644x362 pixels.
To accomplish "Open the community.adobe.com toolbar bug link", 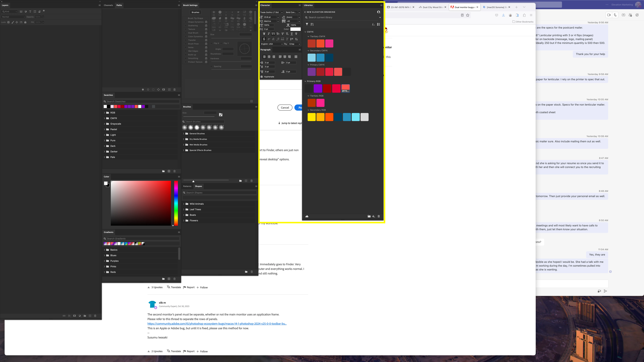I will pos(217,324).
